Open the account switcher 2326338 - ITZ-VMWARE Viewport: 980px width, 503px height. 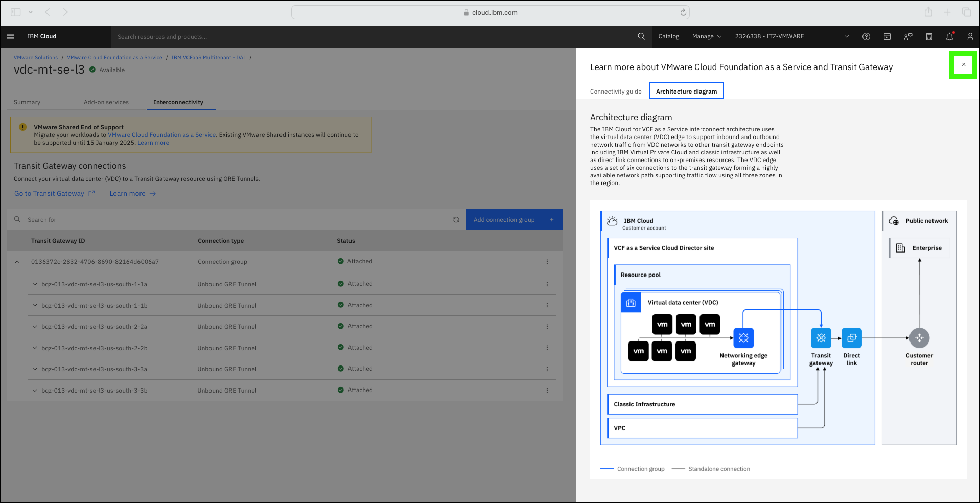tap(791, 36)
